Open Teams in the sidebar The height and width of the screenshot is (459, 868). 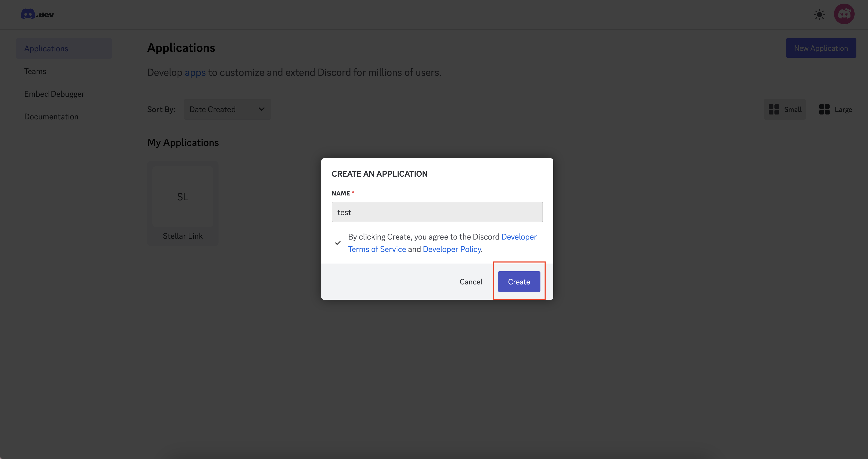click(35, 71)
